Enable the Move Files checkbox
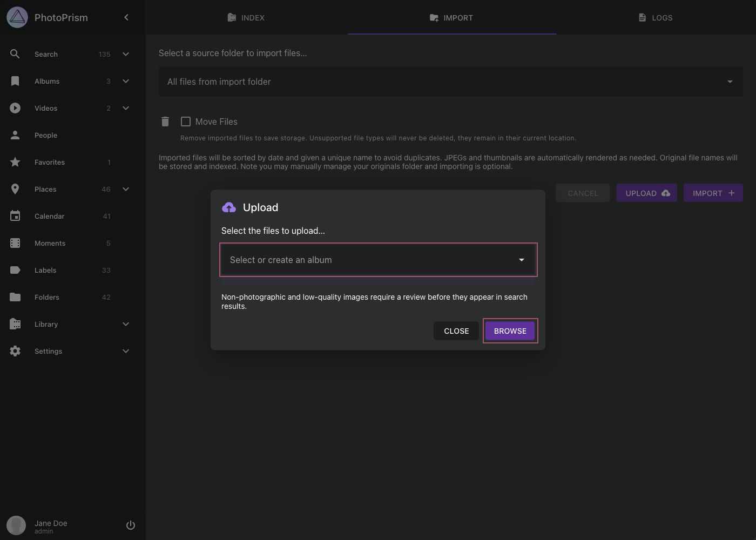 [x=186, y=122]
